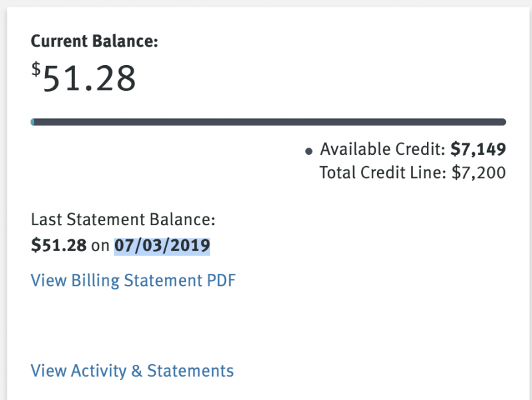Select the Current Balance heading
This screenshot has width=532, height=400.
point(94,42)
